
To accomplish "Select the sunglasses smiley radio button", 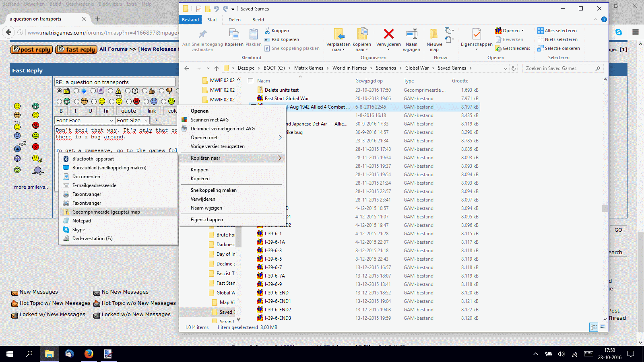I will click(x=77, y=101).
